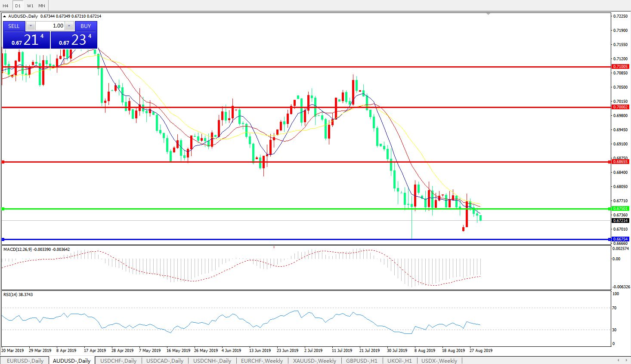Screen dimensions: 631x364
Task: Open the GBPUSD H1 chart tab
Action: click(x=362, y=361)
